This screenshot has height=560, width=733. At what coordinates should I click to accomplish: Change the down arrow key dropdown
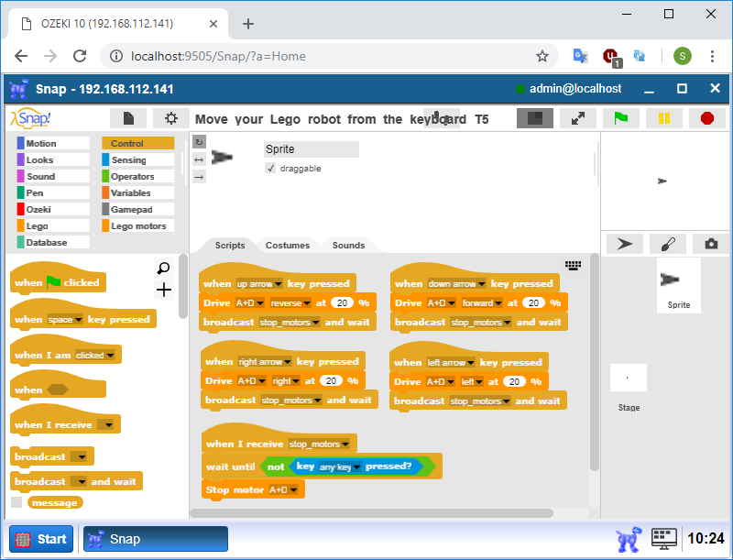456,284
